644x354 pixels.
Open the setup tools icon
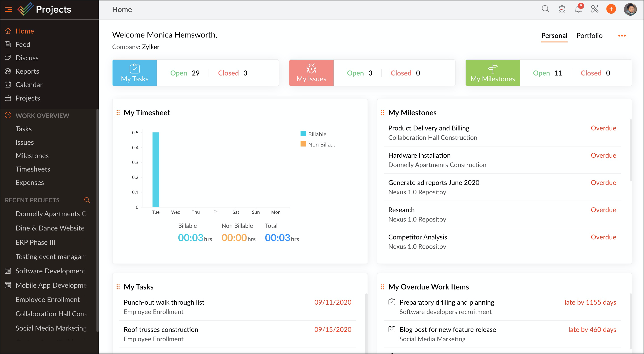594,9
